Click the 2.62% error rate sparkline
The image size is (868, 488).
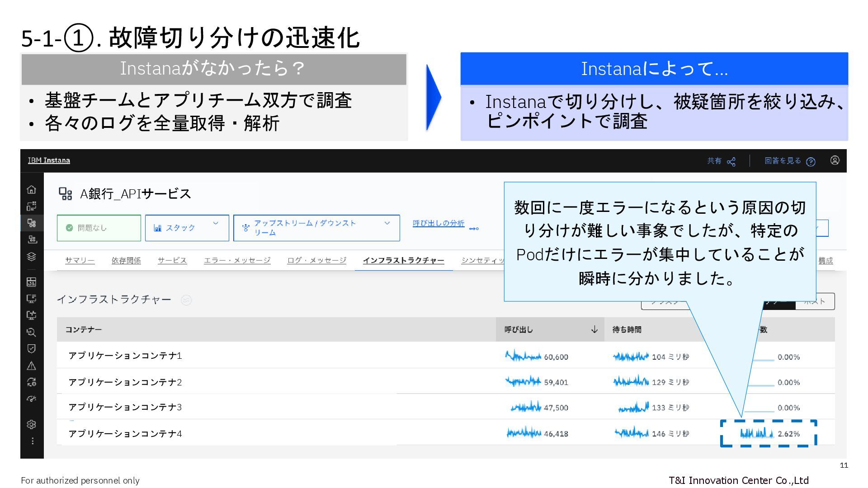coord(756,434)
